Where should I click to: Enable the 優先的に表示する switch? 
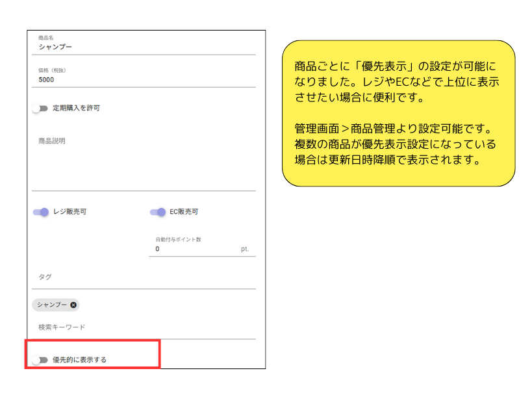tap(40, 360)
